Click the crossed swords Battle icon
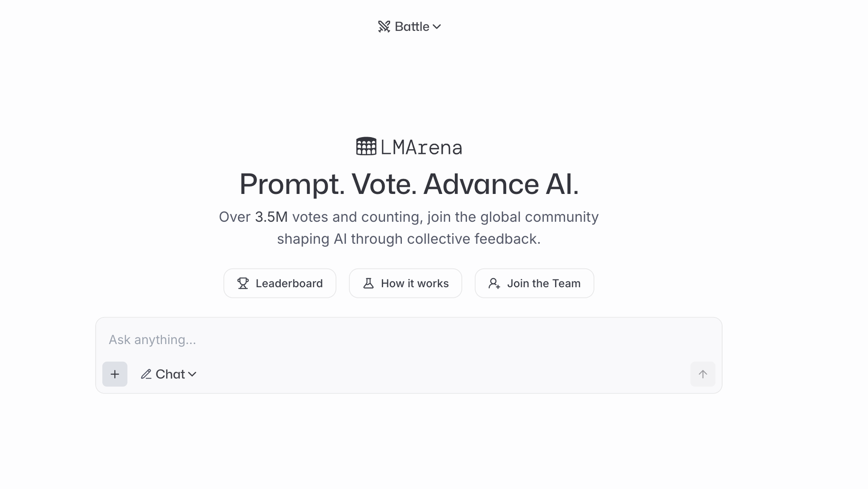Screen dimensions: 868x489 [384, 26]
